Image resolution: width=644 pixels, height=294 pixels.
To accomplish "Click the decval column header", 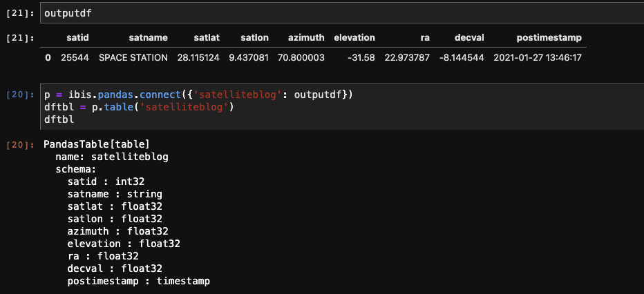I will click(469, 38).
